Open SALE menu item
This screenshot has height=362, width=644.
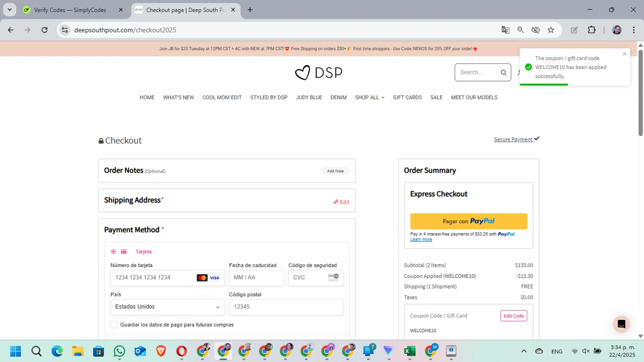(436, 97)
